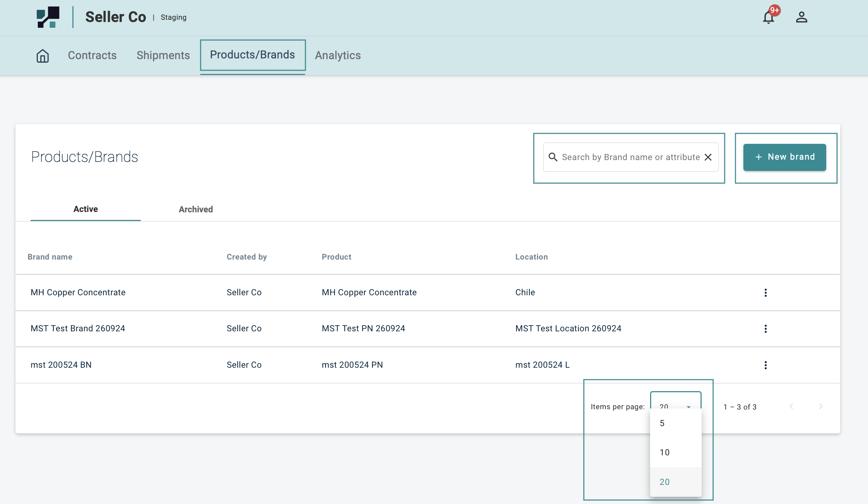Choose 10 items per page

(675, 452)
